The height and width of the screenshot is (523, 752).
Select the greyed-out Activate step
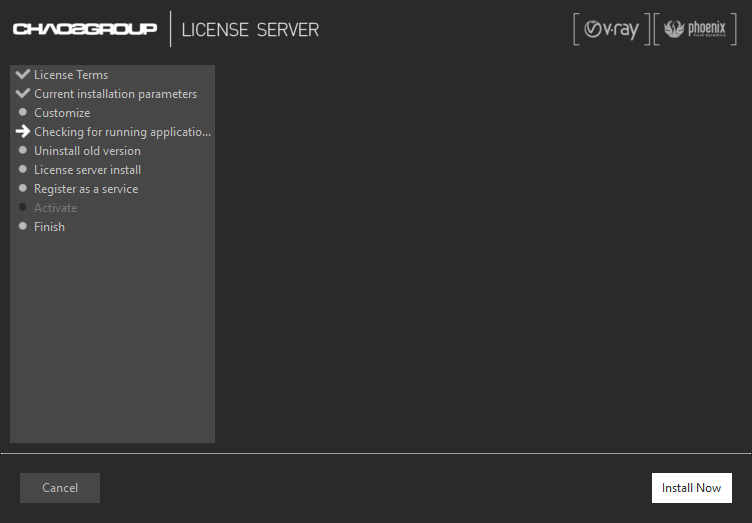tap(56, 208)
